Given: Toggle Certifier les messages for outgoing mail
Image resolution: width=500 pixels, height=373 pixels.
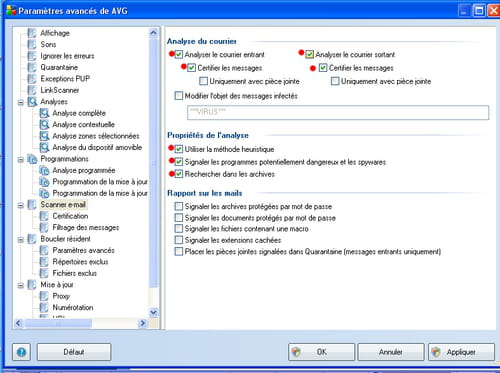Looking at the screenshot, I should 323,68.
